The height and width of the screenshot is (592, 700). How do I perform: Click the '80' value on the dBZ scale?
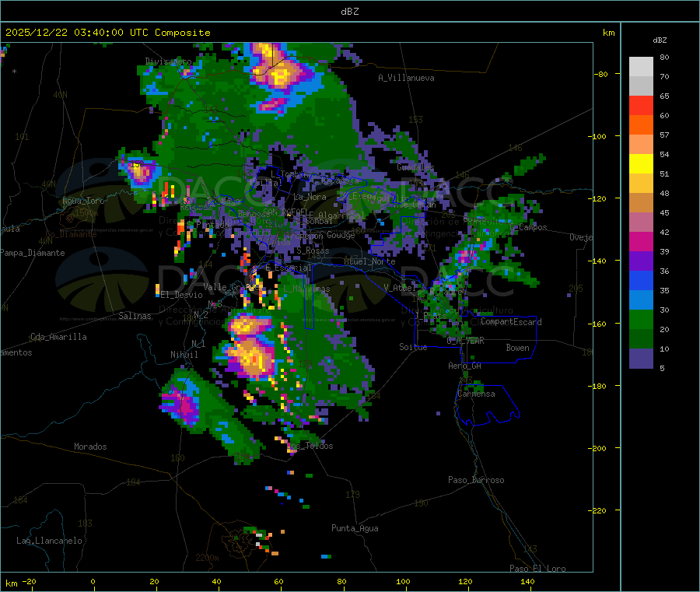pyautogui.click(x=664, y=57)
